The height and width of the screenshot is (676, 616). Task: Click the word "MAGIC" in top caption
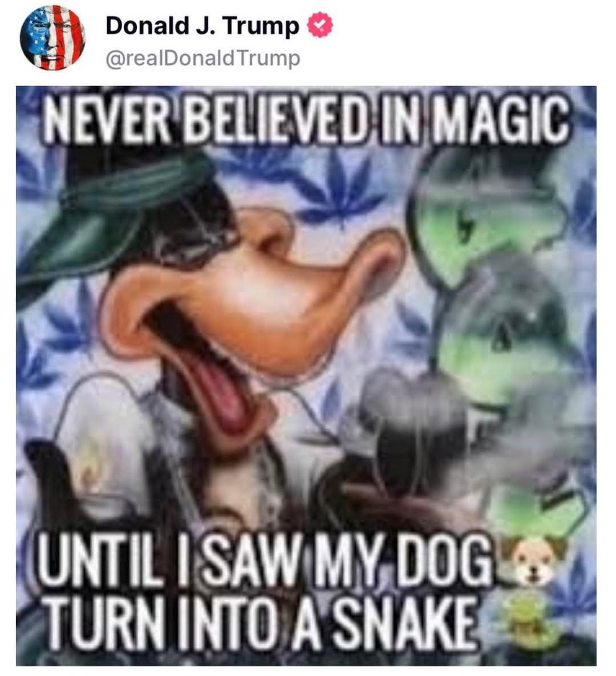pyautogui.click(x=500, y=119)
